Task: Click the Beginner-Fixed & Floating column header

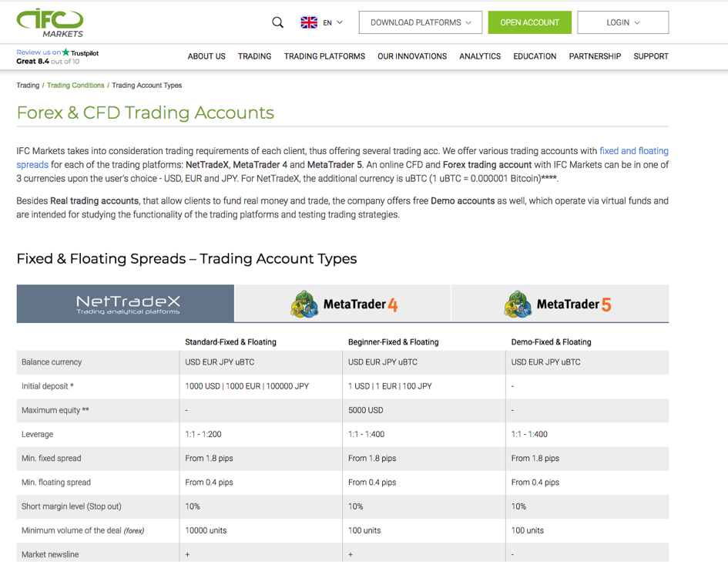Action: (x=393, y=342)
